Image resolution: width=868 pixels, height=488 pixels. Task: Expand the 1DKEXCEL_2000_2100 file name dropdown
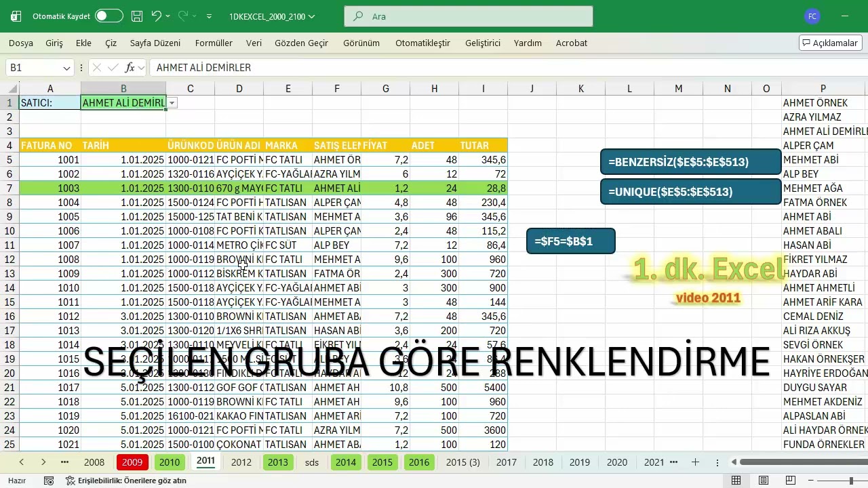(x=312, y=16)
